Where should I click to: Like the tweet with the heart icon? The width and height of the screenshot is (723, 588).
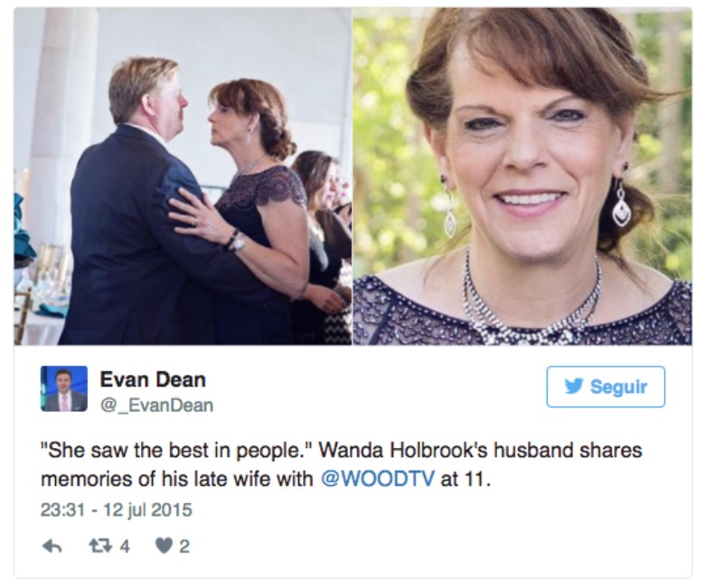pos(164,546)
